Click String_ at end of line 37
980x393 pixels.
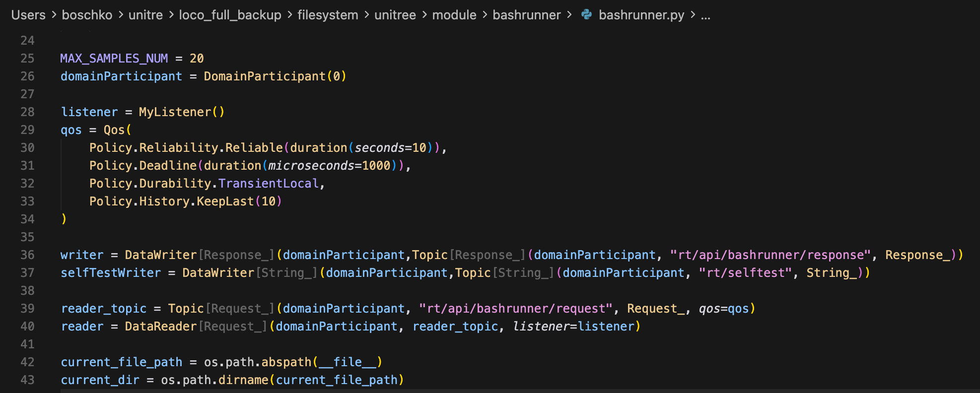click(831, 273)
